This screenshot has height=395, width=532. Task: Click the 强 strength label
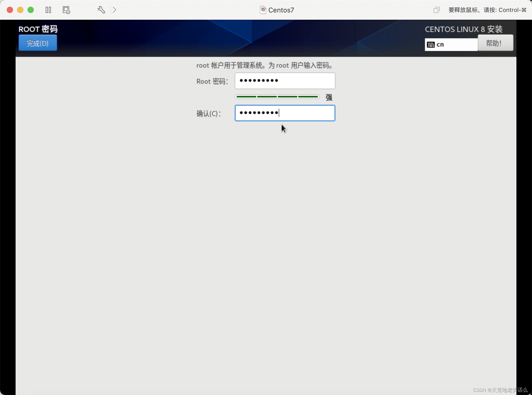329,97
